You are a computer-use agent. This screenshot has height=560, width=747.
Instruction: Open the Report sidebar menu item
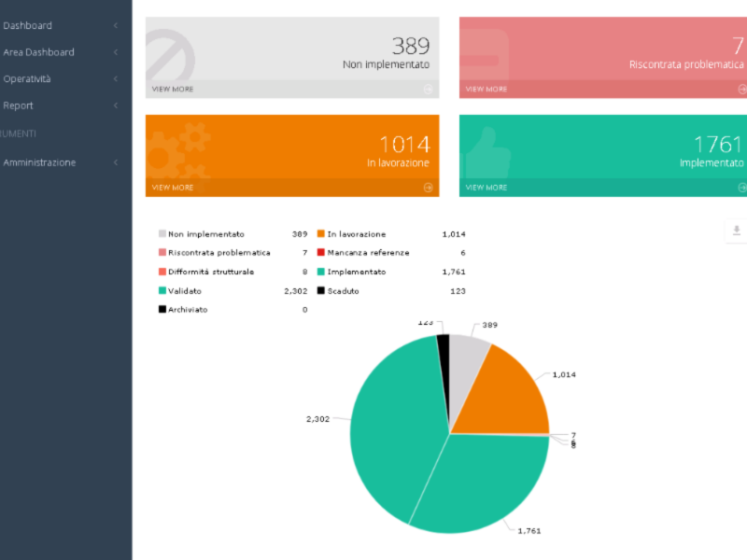click(19, 105)
